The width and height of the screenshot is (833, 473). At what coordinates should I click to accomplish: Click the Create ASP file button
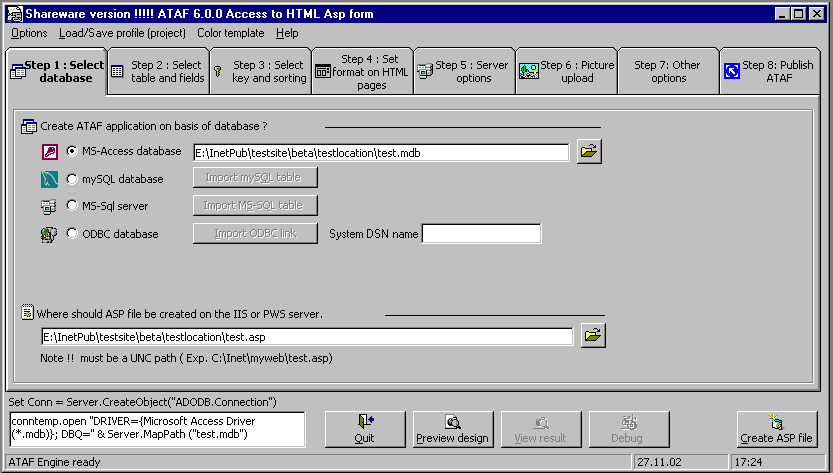[776, 429]
